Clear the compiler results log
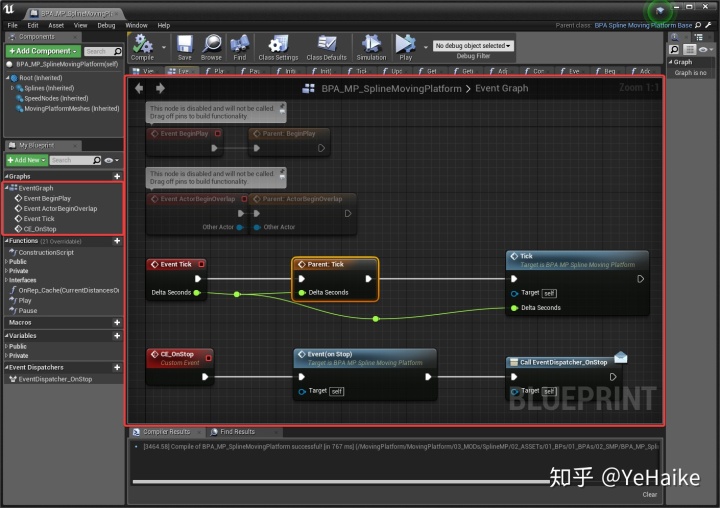Screen dimensions: 720x508 (649, 495)
